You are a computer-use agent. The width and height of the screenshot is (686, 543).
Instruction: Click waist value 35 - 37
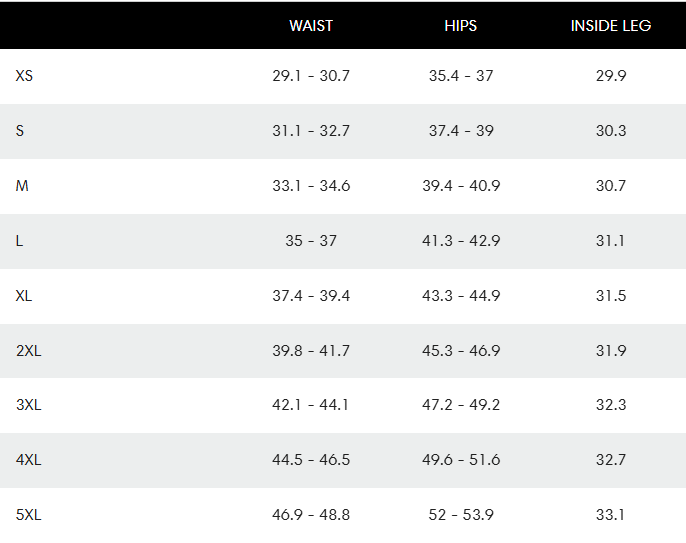pos(311,241)
